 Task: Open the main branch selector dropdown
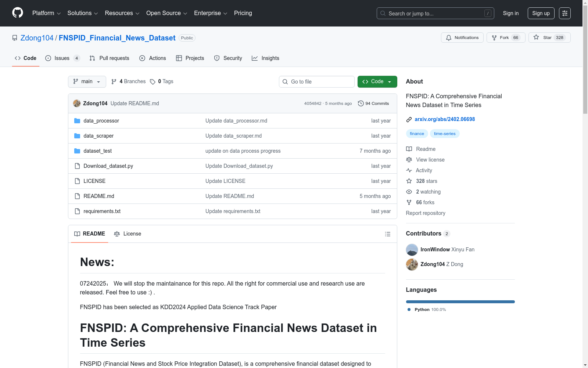point(87,82)
